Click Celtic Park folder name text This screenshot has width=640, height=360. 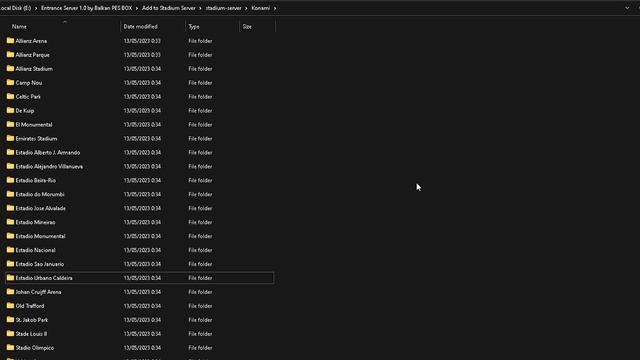pos(28,97)
